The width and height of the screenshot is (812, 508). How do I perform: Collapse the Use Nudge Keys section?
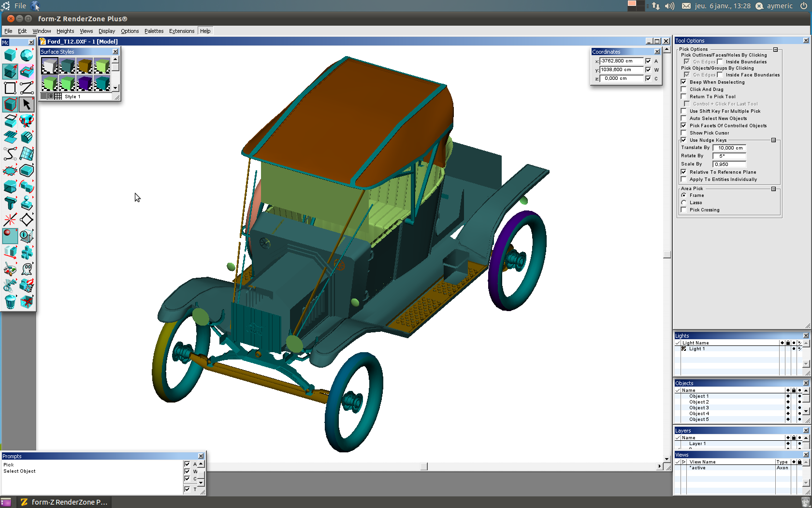[773, 140]
